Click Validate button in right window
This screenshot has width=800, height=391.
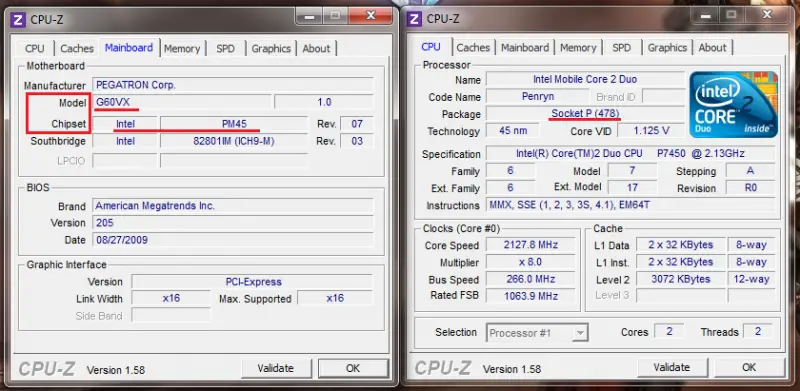pyautogui.click(x=672, y=368)
